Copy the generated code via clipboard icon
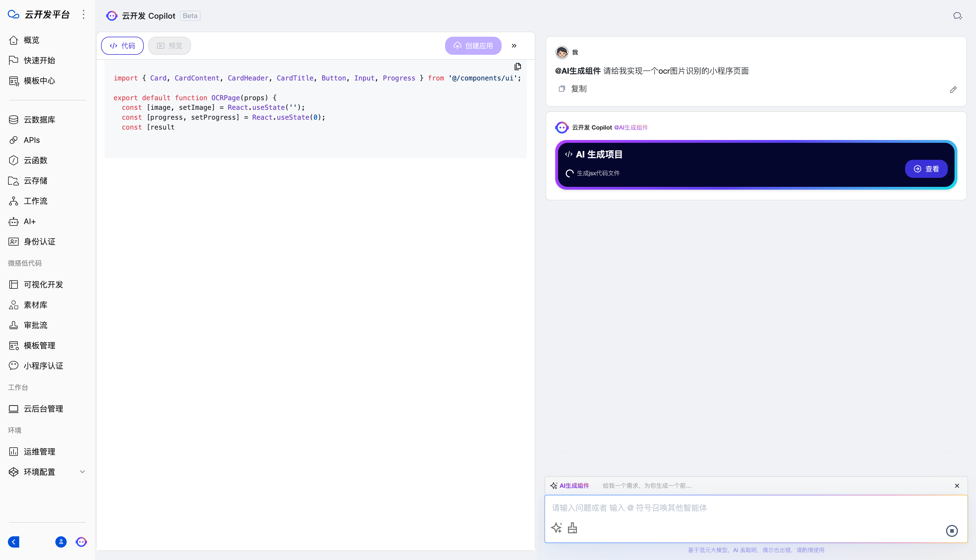 click(x=518, y=67)
